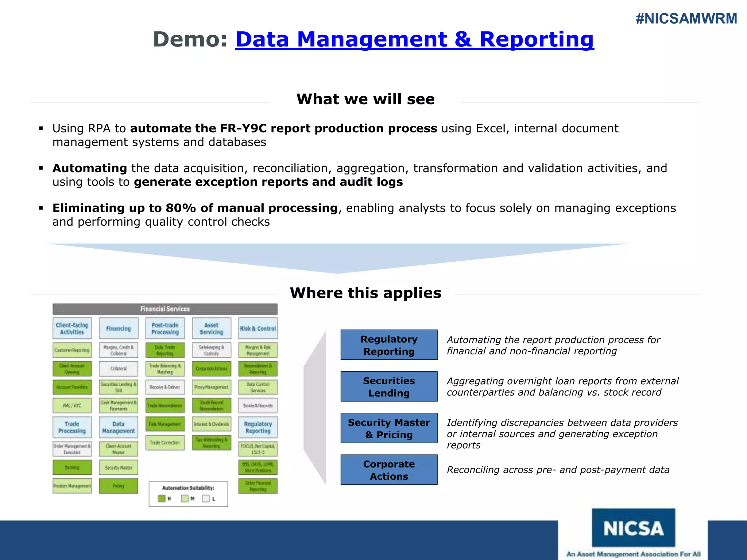Click the Corporate Actions blue box

pos(389,470)
